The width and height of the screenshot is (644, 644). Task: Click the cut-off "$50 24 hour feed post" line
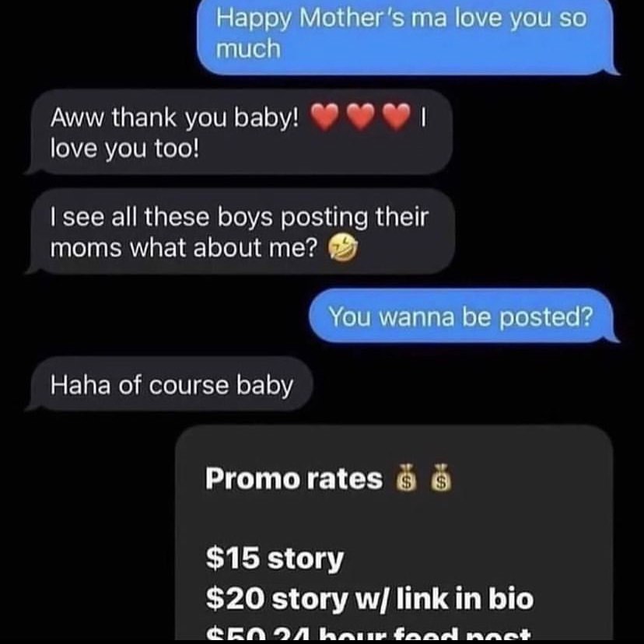tap(368, 633)
